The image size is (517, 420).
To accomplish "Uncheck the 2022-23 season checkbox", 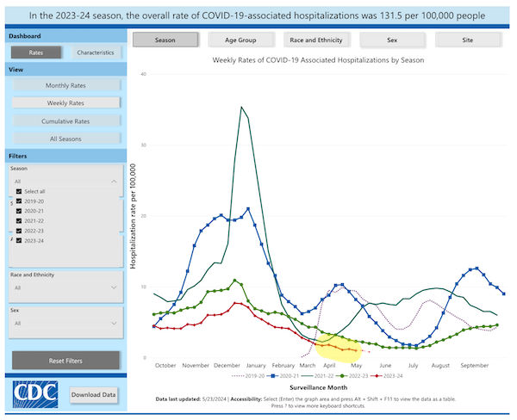I will 19,231.
